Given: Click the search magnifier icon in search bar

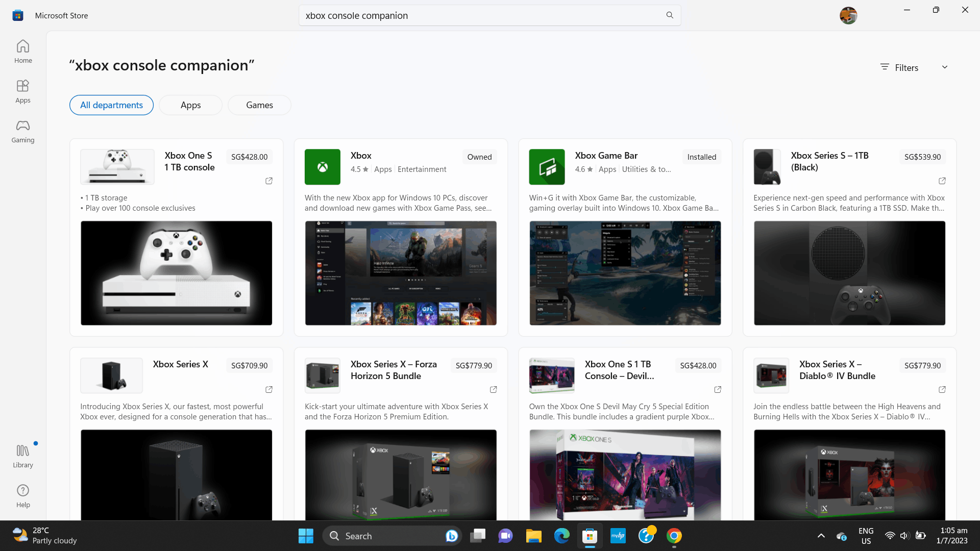Looking at the screenshot, I should pyautogui.click(x=670, y=15).
